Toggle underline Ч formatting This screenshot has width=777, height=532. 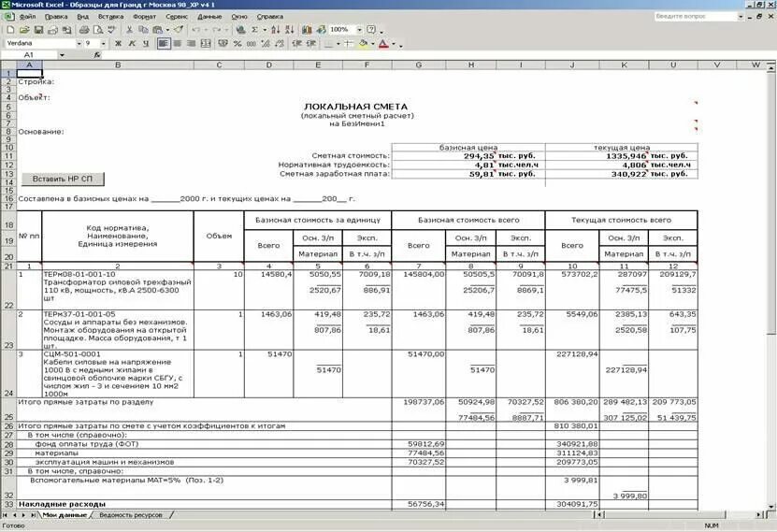tap(146, 44)
